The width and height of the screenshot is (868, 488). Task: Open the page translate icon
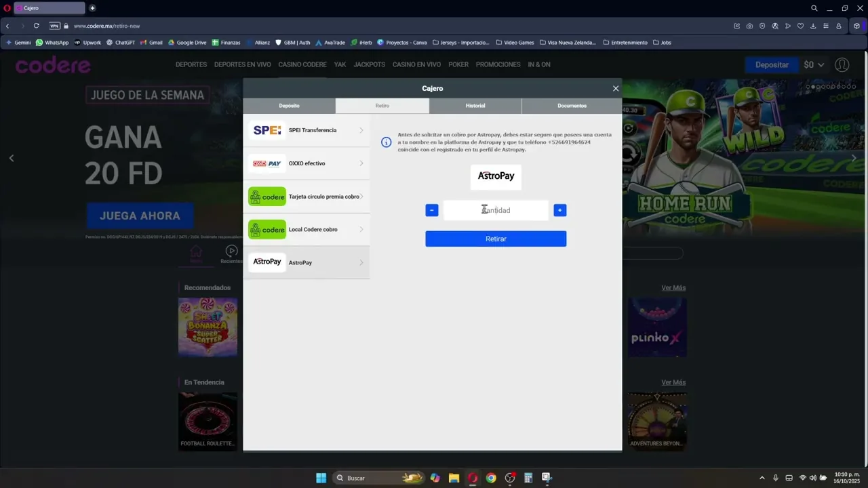(775, 26)
